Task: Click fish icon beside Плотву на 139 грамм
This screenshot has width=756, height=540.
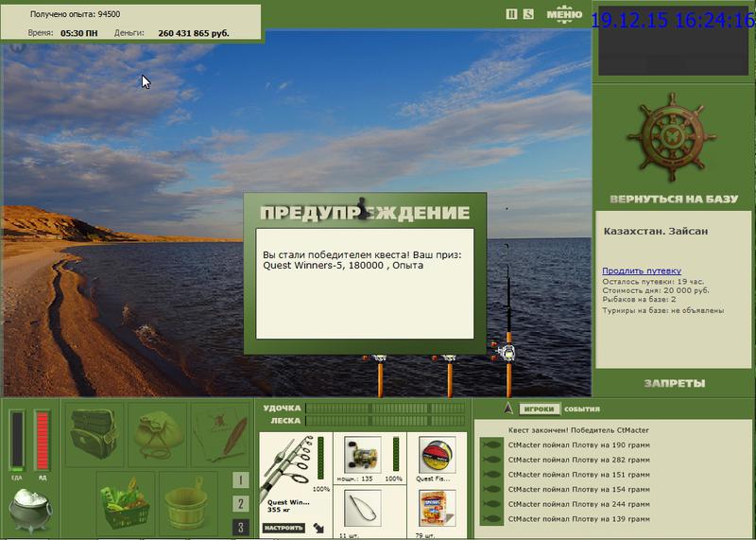Action: click(491, 519)
